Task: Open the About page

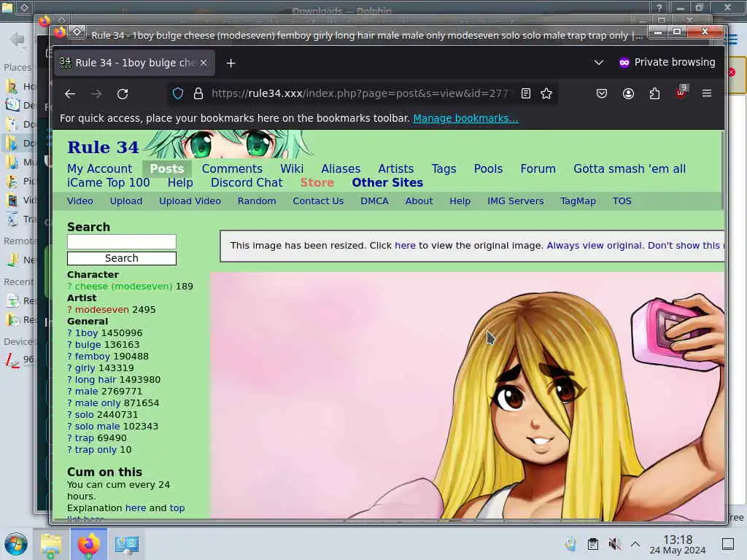Action: [x=419, y=201]
